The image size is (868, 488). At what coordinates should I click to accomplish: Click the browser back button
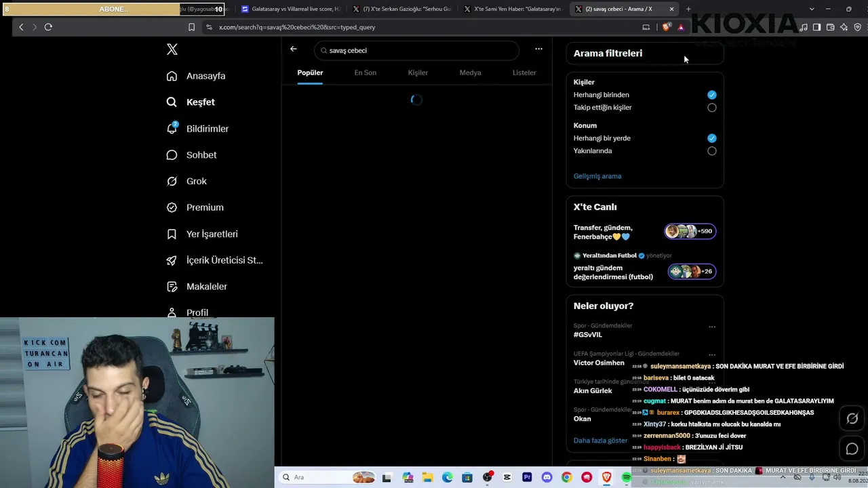pos(21,27)
